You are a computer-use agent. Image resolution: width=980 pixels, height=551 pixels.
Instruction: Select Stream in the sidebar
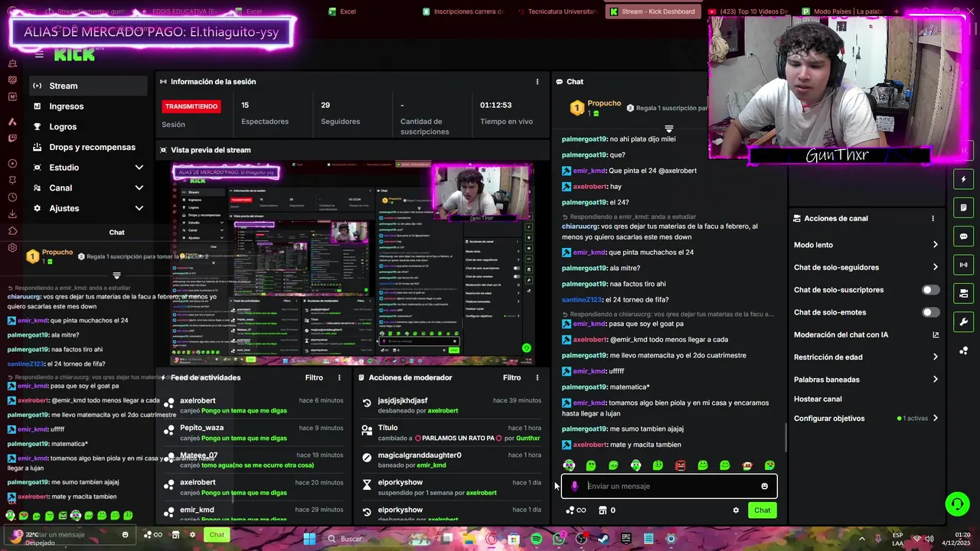(x=88, y=86)
